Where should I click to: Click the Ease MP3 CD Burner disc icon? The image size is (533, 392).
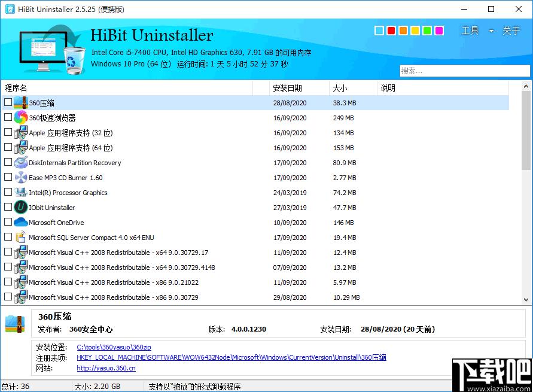(x=21, y=178)
